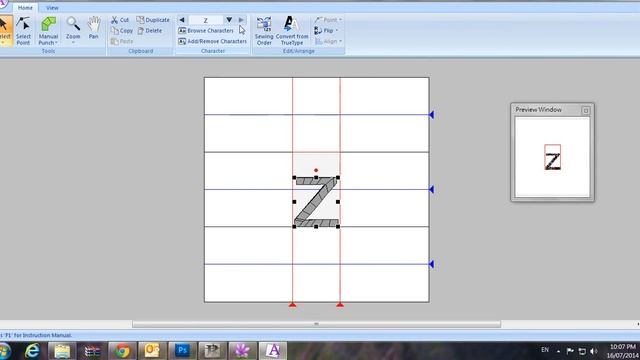Activate the Pan hand tool
Screen dimensions: 640x360
click(x=93, y=29)
